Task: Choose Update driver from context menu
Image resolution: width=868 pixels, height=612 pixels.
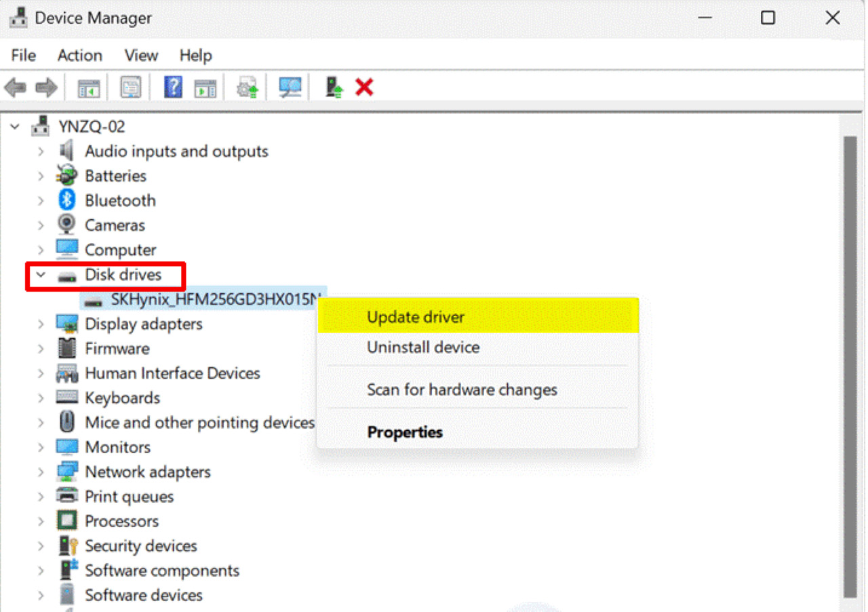Action: coord(415,317)
